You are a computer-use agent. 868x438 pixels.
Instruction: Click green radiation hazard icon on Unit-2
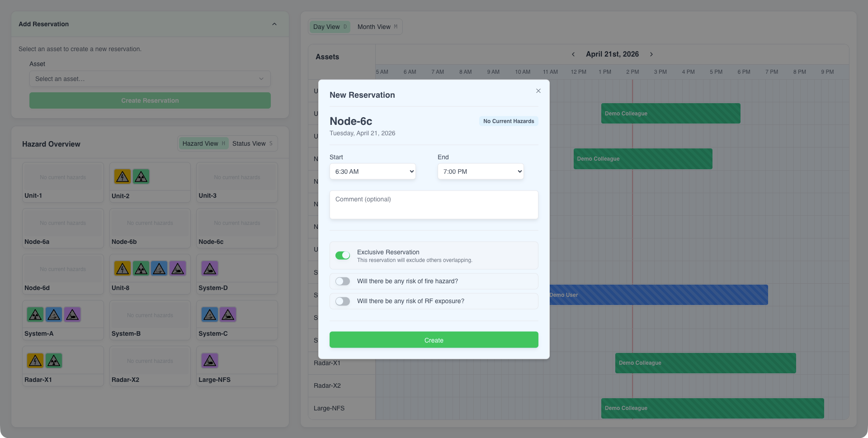point(141,176)
